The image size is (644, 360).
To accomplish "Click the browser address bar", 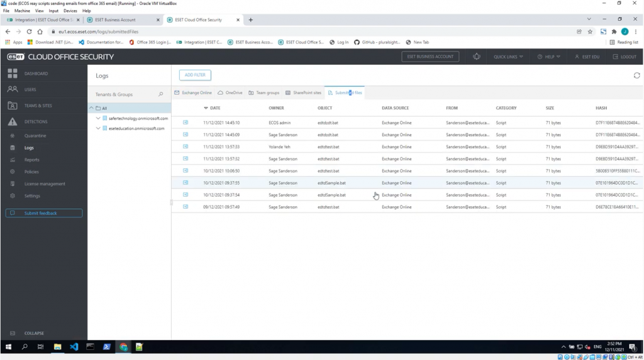I will tap(312, 31).
